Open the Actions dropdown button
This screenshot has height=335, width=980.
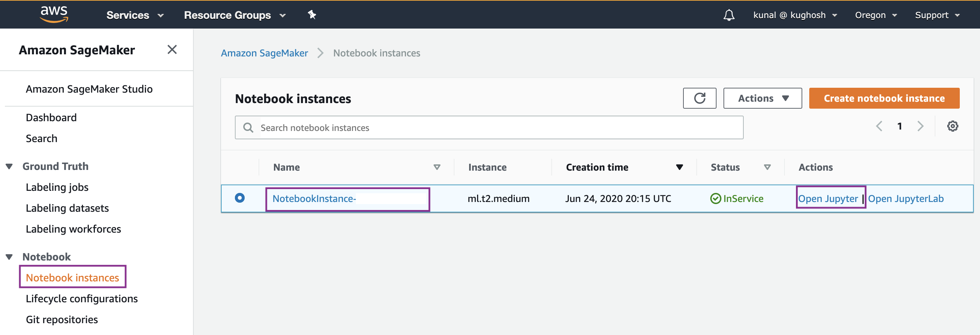pyautogui.click(x=763, y=98)
